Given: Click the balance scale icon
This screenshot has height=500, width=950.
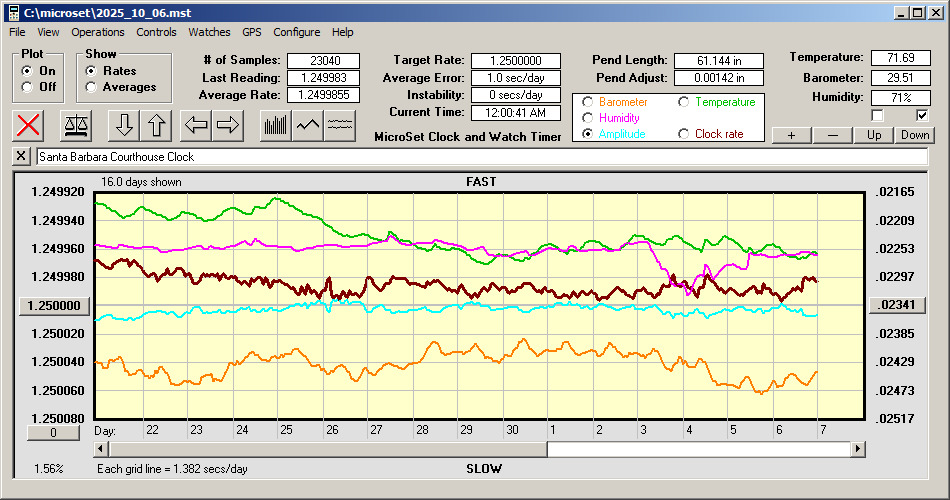Looking at the screenshot, I should 76,125.
